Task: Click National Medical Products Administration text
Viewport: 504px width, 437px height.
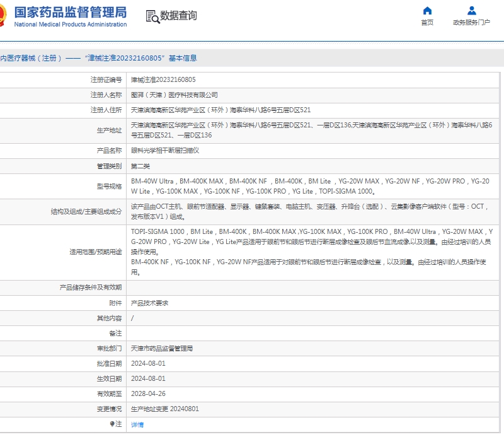Action: tap(71, 25)
